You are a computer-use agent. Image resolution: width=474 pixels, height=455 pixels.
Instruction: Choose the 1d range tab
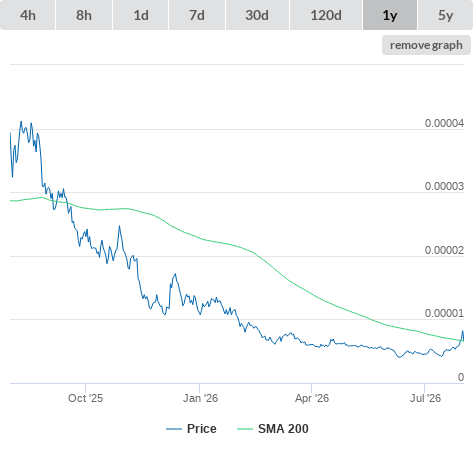pyautogui.click(x=141, y=15)
